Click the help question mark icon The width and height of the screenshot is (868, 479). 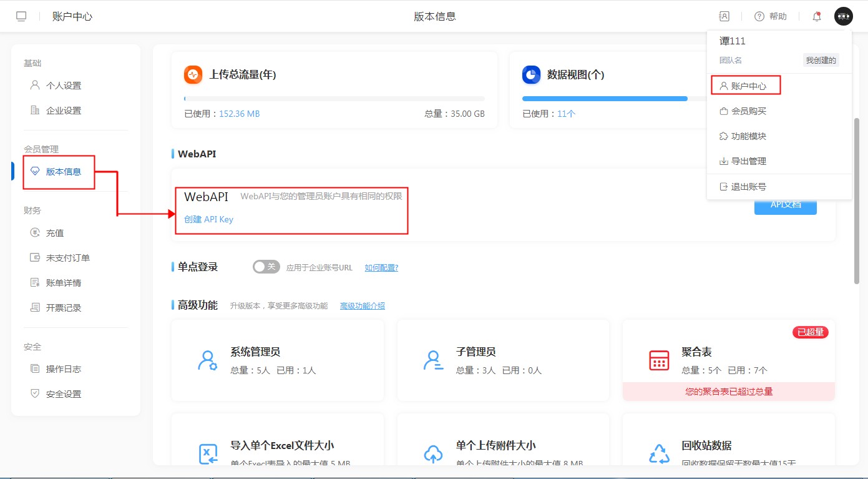point(759,17)
